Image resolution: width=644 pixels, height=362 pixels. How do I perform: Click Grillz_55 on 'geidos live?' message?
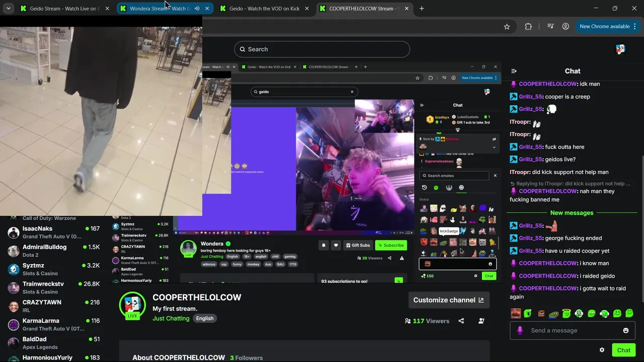tap(530, 159)
